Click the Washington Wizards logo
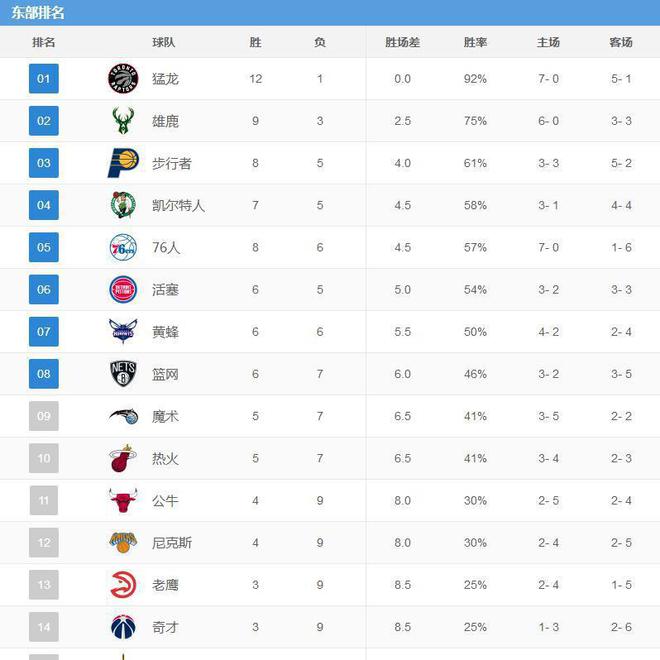This screenshot has height=660, width=660. 123,627
